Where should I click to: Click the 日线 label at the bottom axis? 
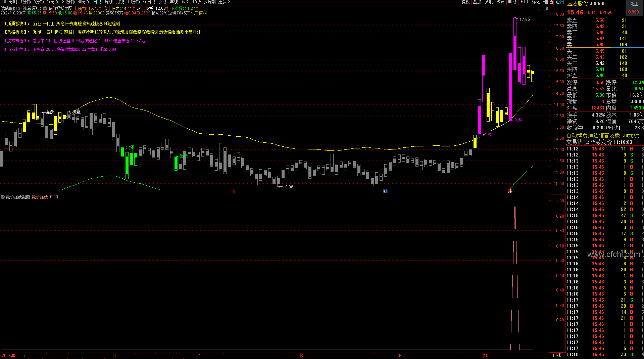click(557, 355)
